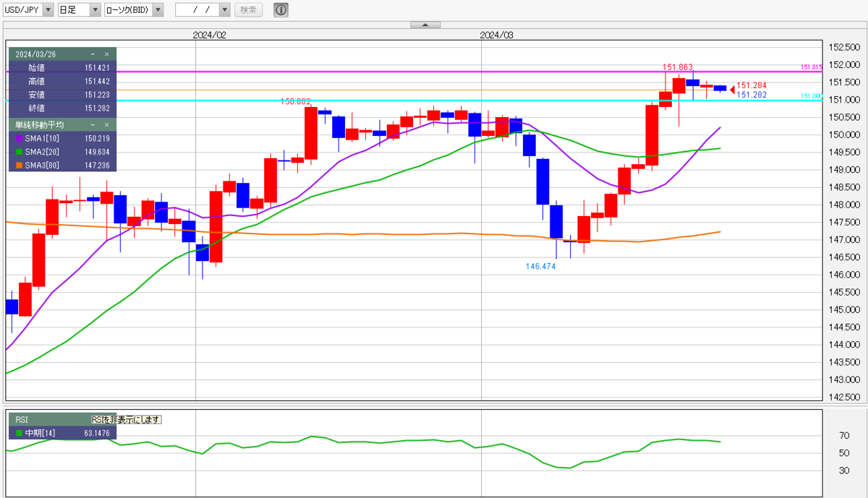Click the green SMA2[20] color swatch
This screenshot has width=868, height=498.
point(18,152)
